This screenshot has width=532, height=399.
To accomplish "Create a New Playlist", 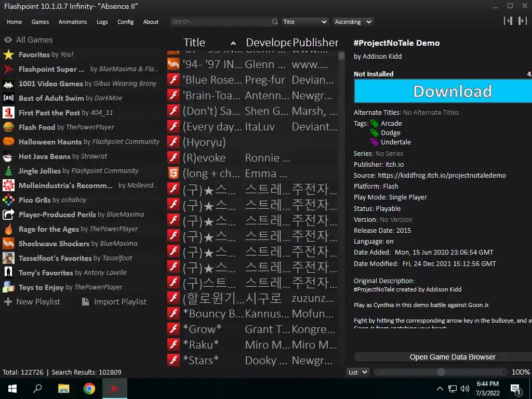I will [x=32, y=302].
